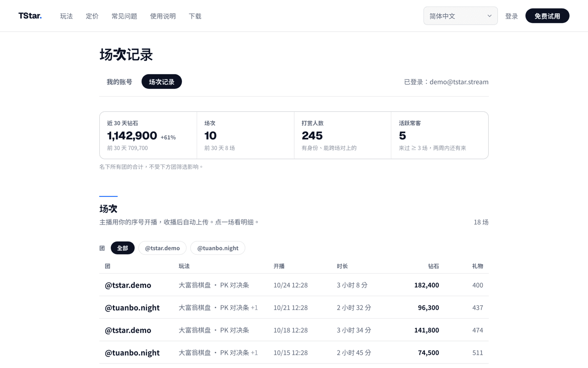Click the 打赏人数 stat value 245
Image resolution: width=588 pixels, height=368 pixels.
coord(312,135)
